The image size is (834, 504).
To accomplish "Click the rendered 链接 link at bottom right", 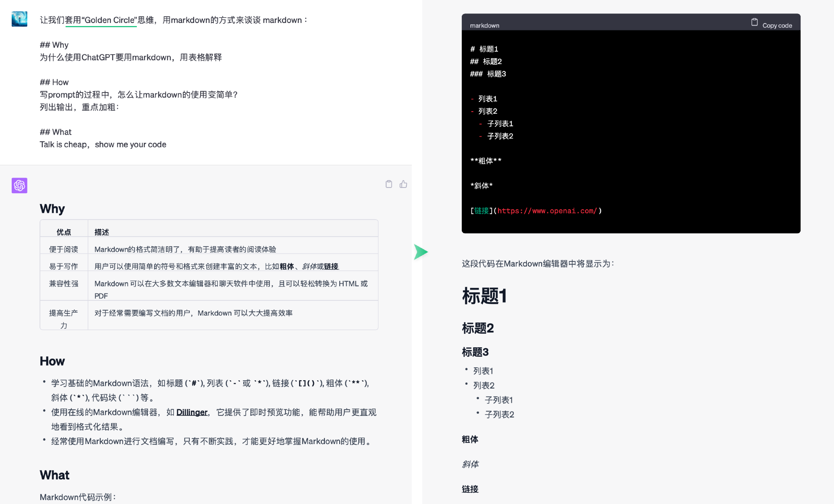I will (x=470, y=489).
